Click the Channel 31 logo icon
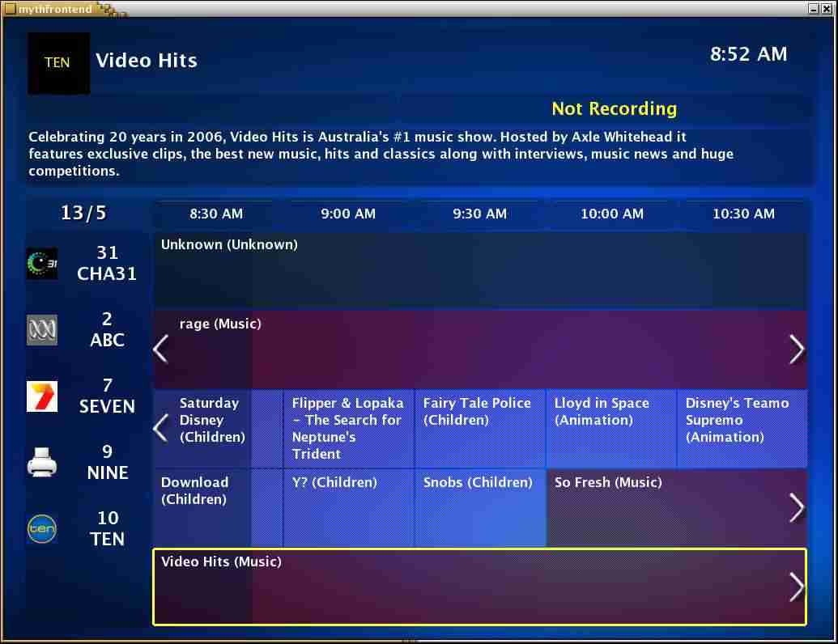838x644 pixels. click(x=42, y=264)
